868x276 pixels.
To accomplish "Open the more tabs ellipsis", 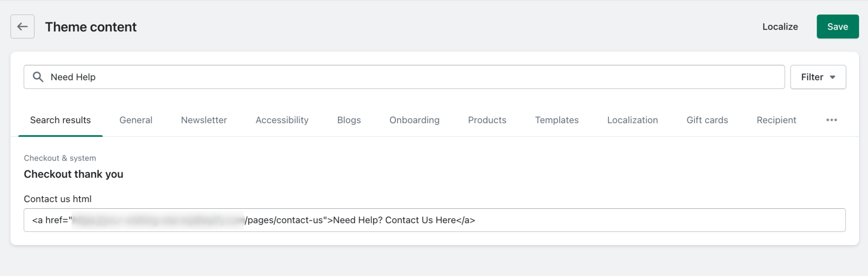I will click(832, 120).
